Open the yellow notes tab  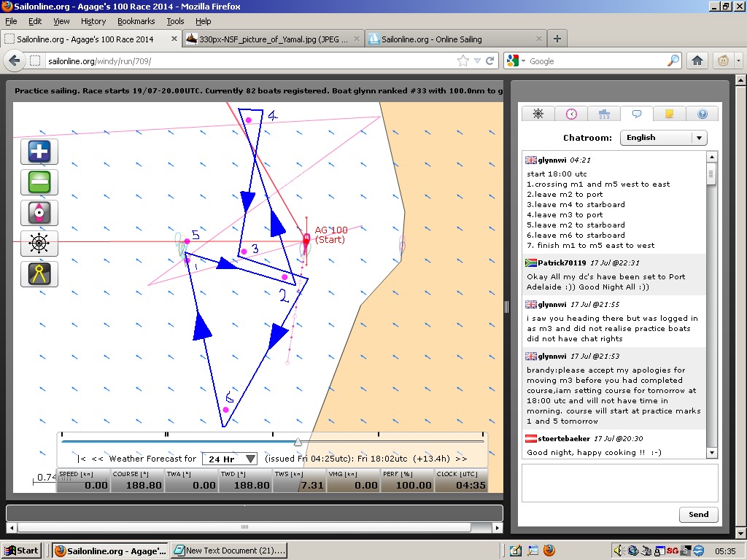click(670, 113)
